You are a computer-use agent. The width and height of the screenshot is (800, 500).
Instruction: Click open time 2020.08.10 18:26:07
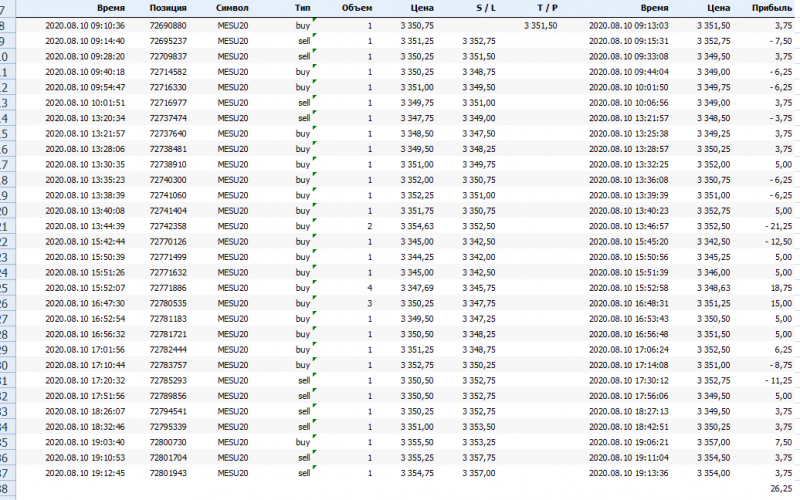click(x=85, y=411)
